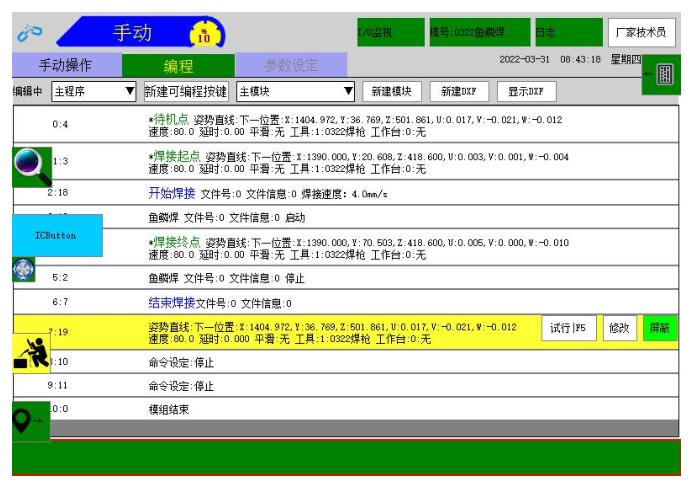This screenshot has width=695, height=504.
Task: Select the first 命令设定:停止 row ending :10
Action: point(346,362)
